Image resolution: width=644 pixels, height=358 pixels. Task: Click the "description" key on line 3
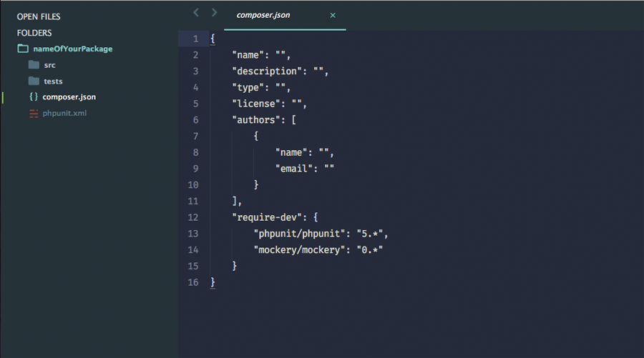coord(267,71)
